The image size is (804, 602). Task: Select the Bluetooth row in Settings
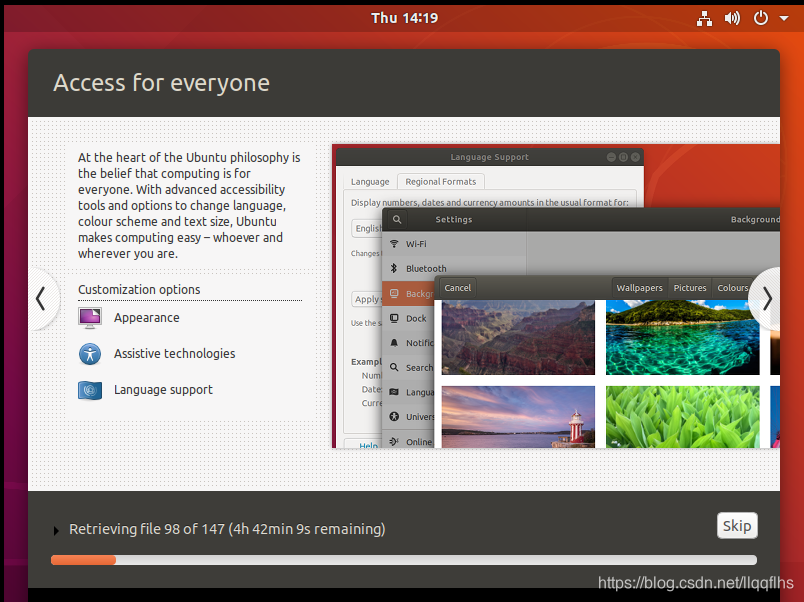point(454,268)
